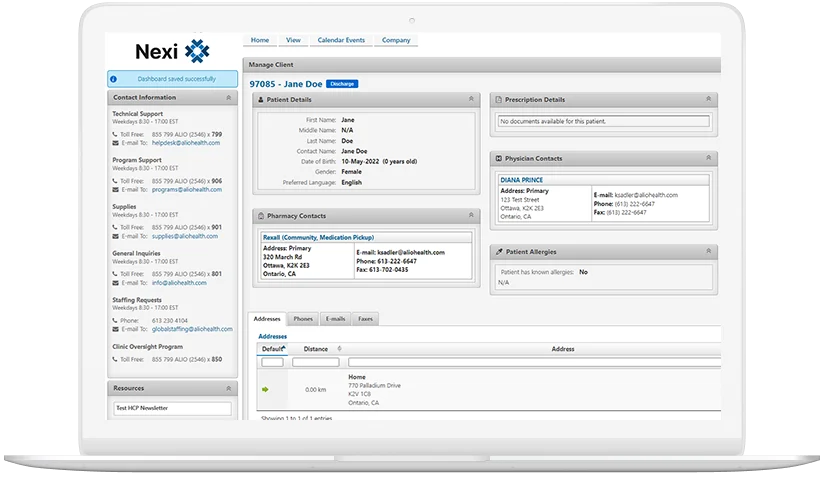Collapse the Patient Details section
Image resolution: width=824 pixels, height=477 pixels.
click(x=471, y=100)
